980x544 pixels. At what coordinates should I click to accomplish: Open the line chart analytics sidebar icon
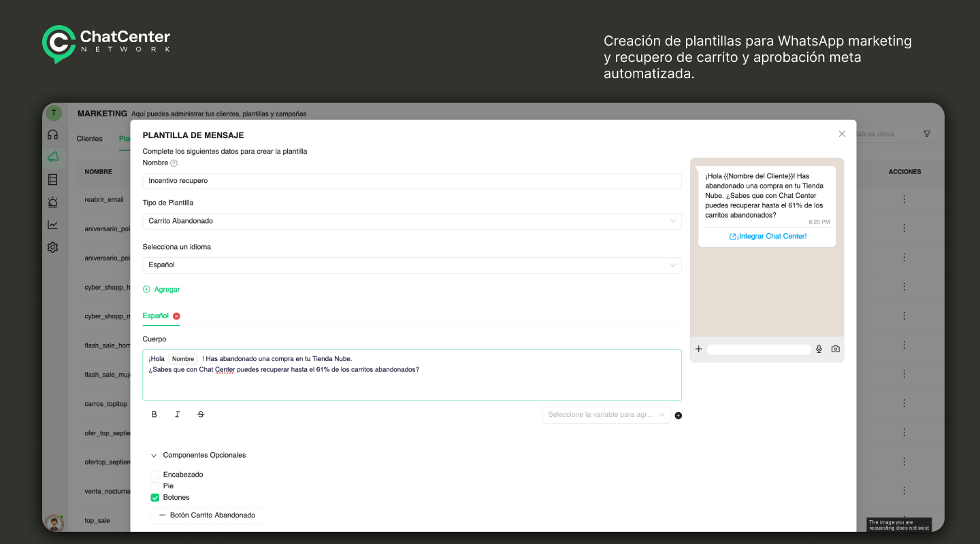(x=53, y=224)
